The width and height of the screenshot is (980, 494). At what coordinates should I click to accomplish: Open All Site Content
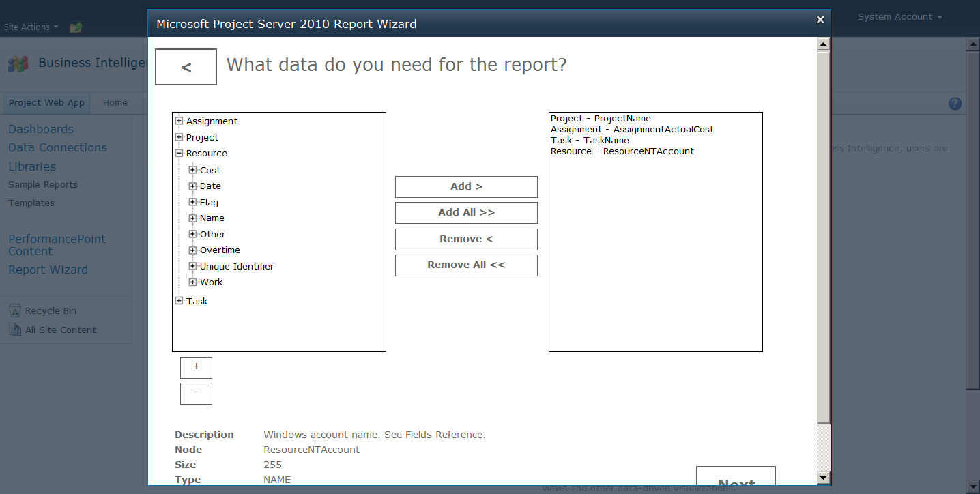coord(61,330)
